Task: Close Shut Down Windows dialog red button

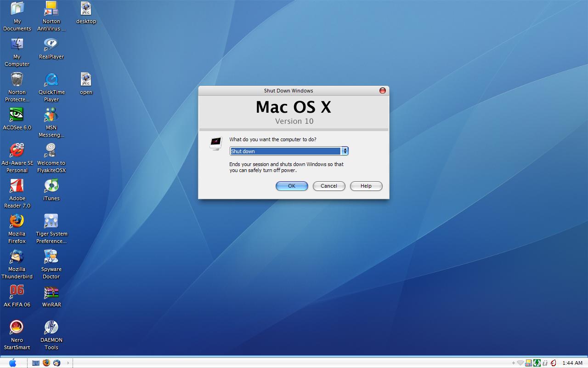Action: [383, 91]
